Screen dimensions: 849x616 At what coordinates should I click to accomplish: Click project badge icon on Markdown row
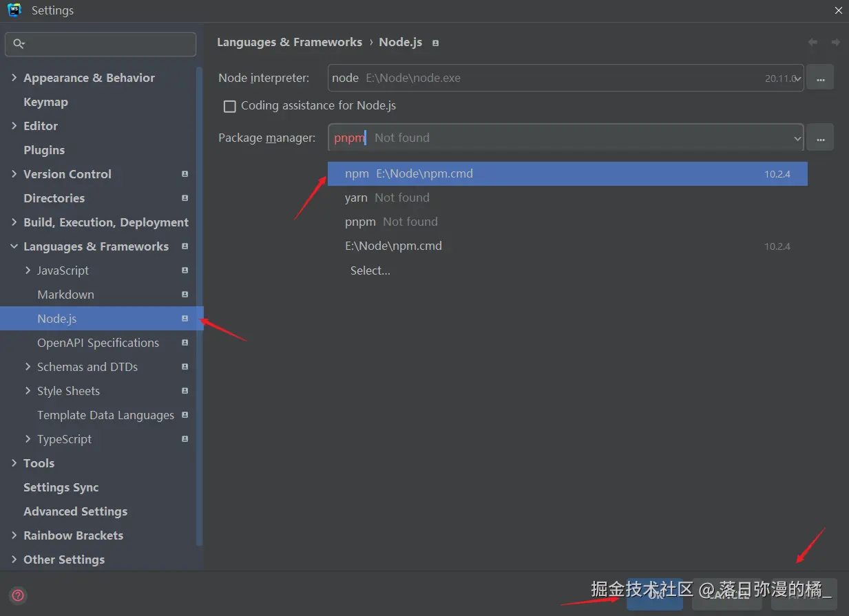[185, 295]
